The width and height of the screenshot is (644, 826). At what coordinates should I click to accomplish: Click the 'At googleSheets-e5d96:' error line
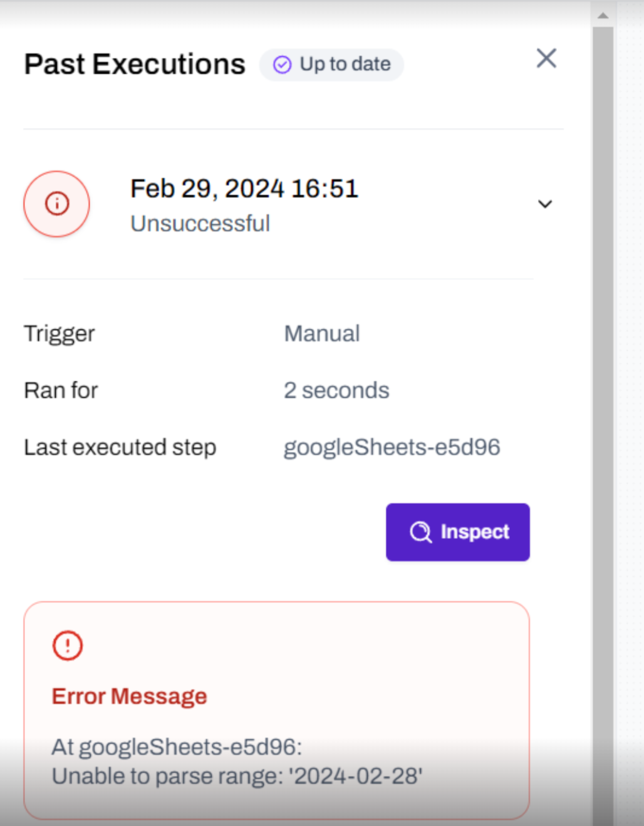(x=177, y=747)
